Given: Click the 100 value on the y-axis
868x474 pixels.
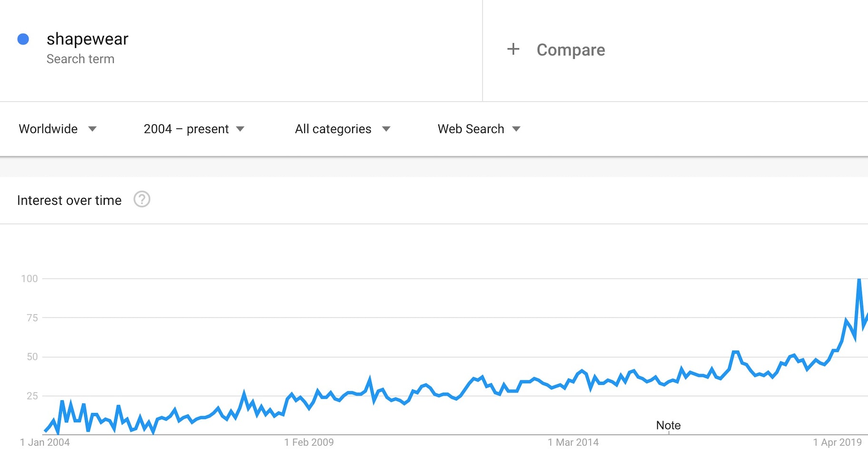Looking at the screenshot, I should pos(30,279).
